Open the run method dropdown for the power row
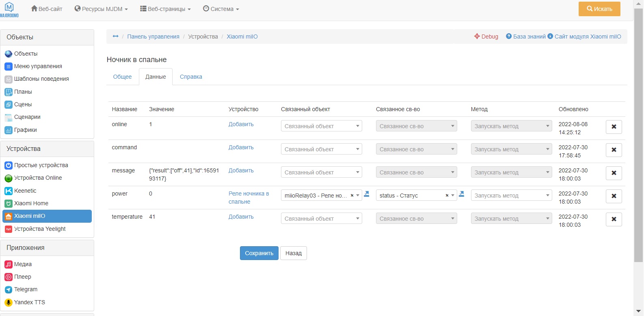Image resolution: width=644 pixels, height=316 pixels. 511,196
